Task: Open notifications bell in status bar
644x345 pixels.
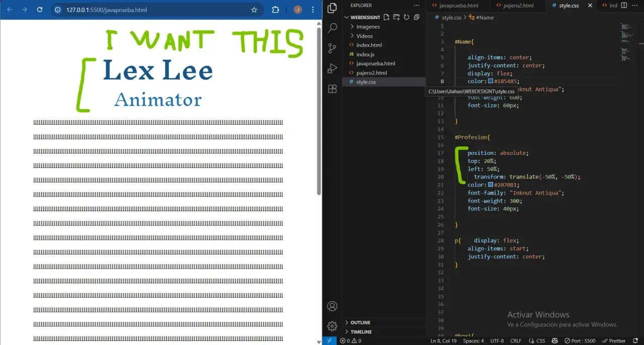Action: 635,341
